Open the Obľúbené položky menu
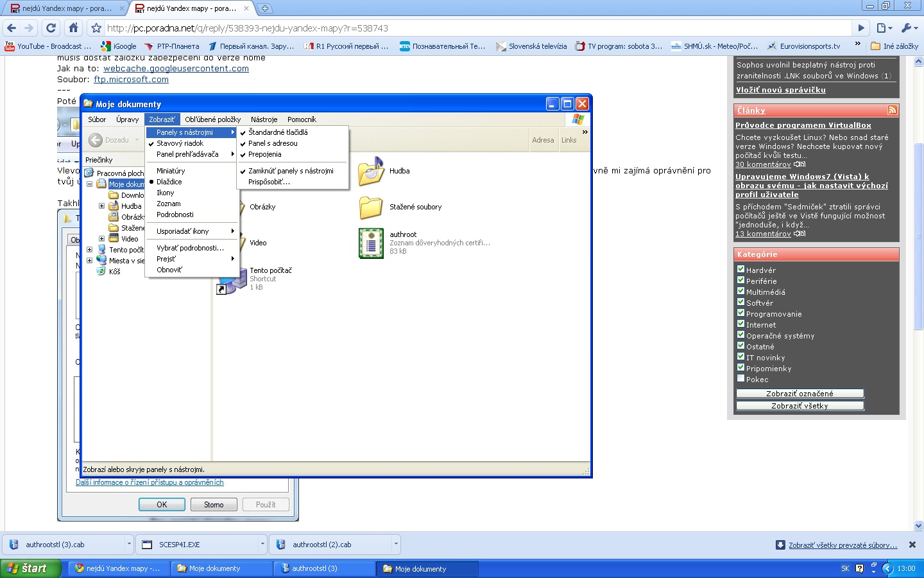This screenshot has height=578, width=924. click(213, 119)
